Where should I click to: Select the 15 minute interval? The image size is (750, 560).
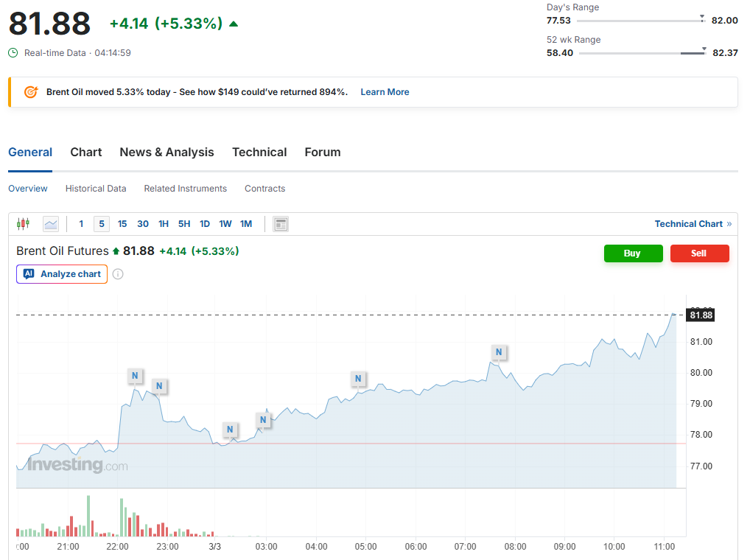coord(122,224)
